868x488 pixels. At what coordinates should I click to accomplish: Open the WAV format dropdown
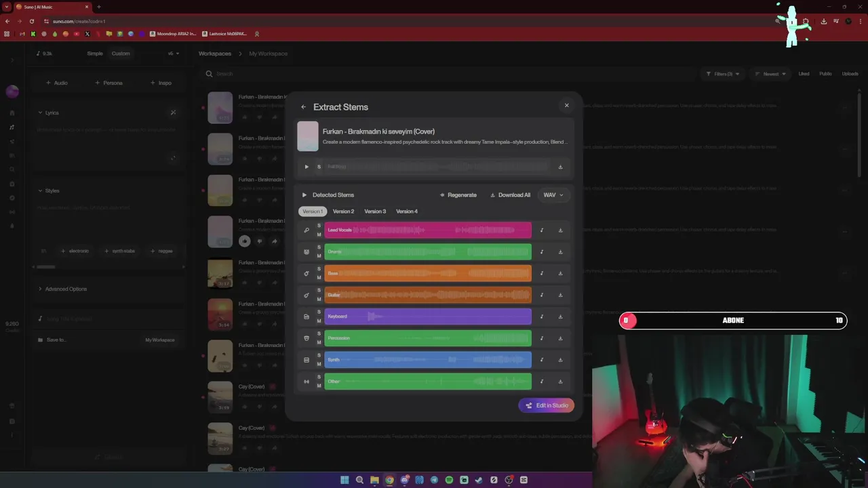pyautogui.click(x=553, y=195)
